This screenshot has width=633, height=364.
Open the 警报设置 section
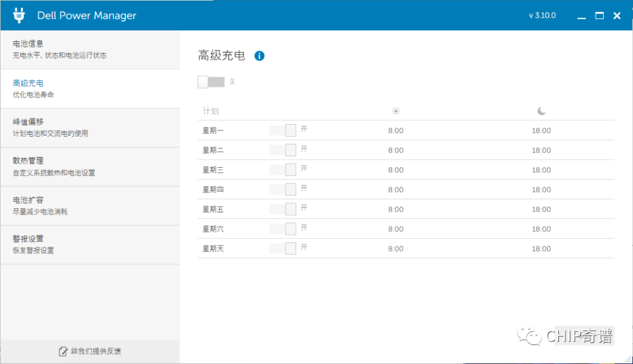pyautogui.click(x=90, y=244)
